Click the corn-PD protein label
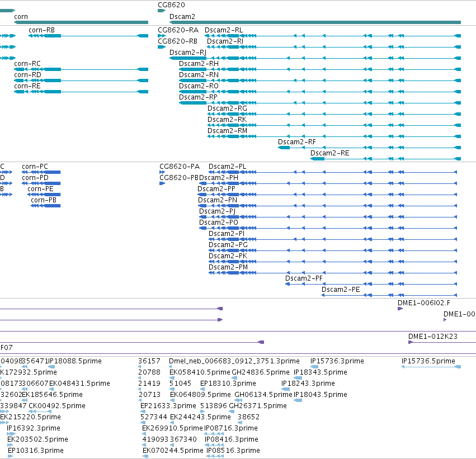 [x=35, y=178]
